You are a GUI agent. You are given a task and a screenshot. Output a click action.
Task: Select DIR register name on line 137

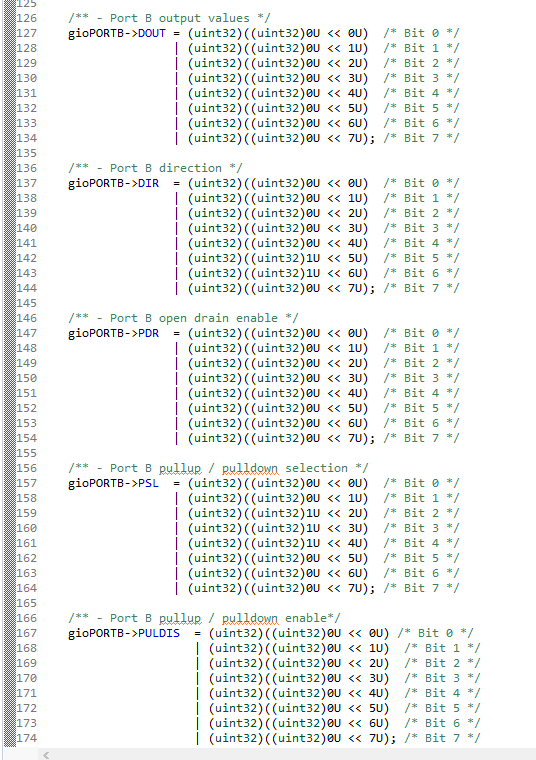tap(148, 183)
